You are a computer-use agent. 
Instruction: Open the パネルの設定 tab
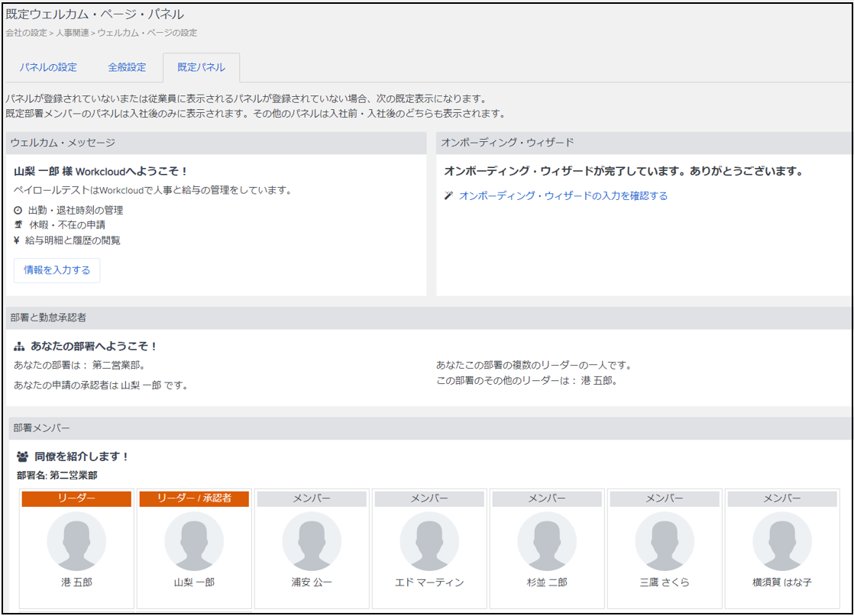coord(48,67)
